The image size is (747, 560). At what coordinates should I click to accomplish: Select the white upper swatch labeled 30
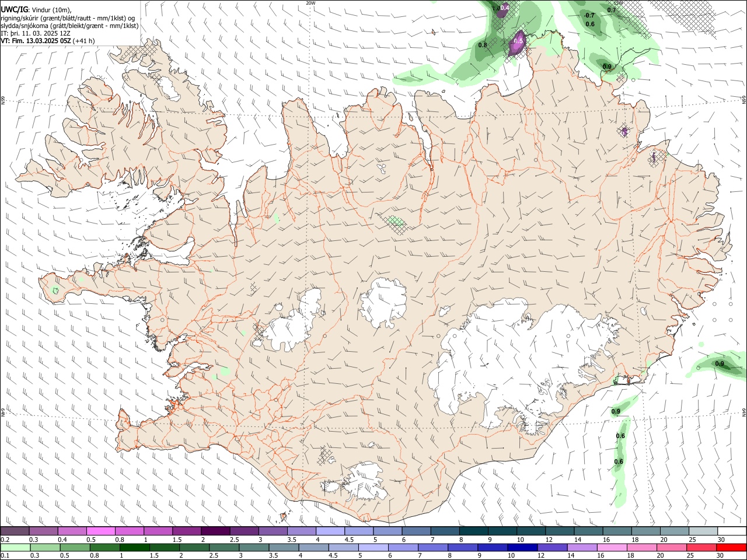click(732, 531)
